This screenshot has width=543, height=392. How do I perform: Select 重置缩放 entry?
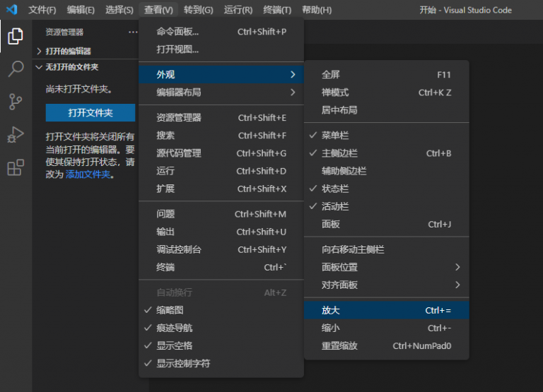[x=387, y=345]
